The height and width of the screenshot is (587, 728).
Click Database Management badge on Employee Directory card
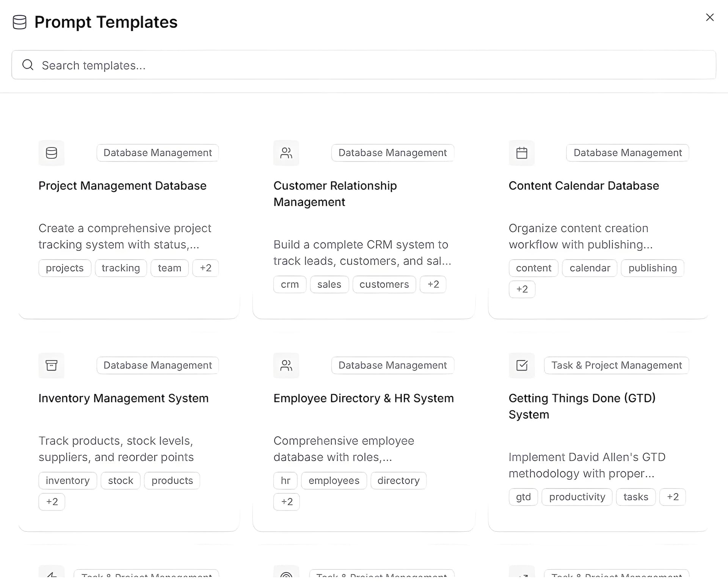393,365
